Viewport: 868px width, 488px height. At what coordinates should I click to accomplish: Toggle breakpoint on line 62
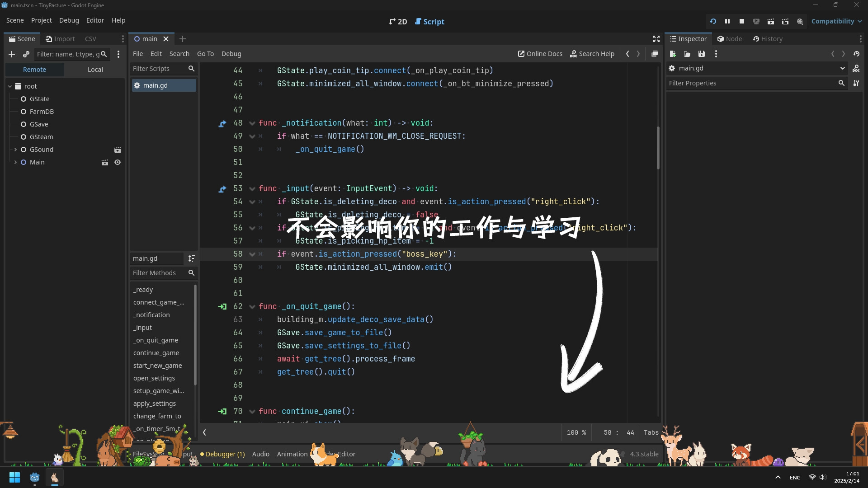pyautogui.click(x=238, y=306)
